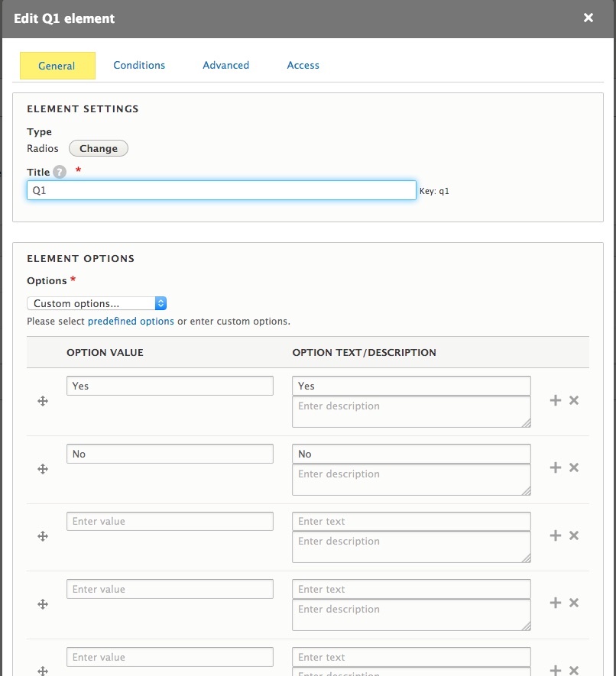This screenshot has width=616, height=676.
Task: Open the Custom options dropdown
Action: click(97, 302)
